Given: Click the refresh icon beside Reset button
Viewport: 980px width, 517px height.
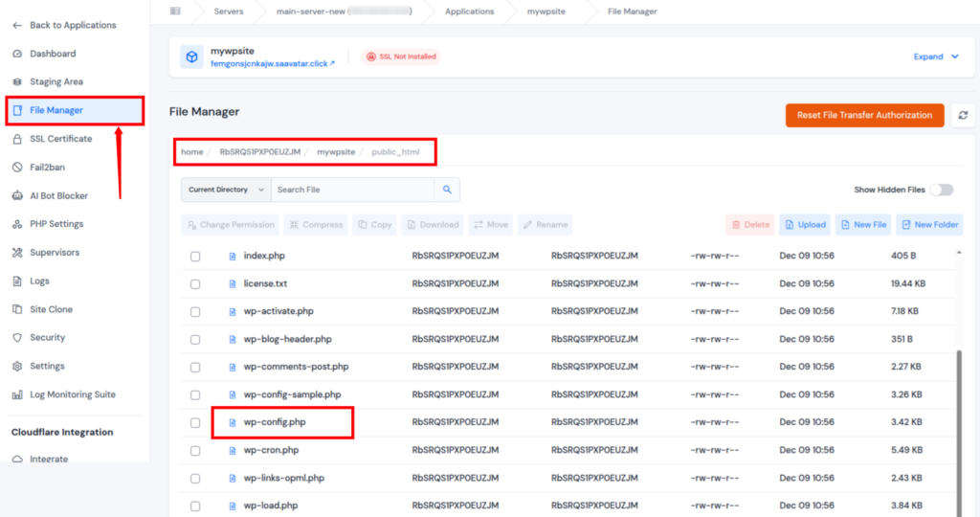Looking at the screenshot, I should [x=963, y=115].
